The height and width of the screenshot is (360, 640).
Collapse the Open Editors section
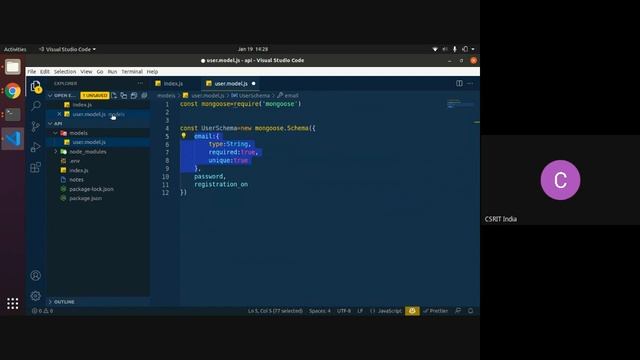click(x=50, y=96)
